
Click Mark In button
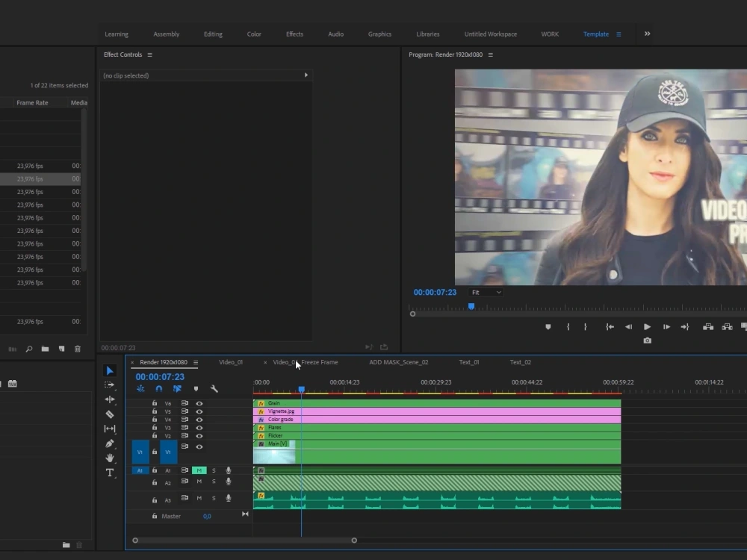pos(568,327)
